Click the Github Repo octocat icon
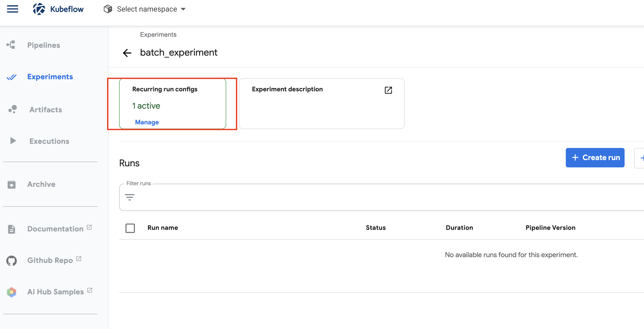Image resolution: width=644 pixels, height=329 pixels. [x=12, y=261]
